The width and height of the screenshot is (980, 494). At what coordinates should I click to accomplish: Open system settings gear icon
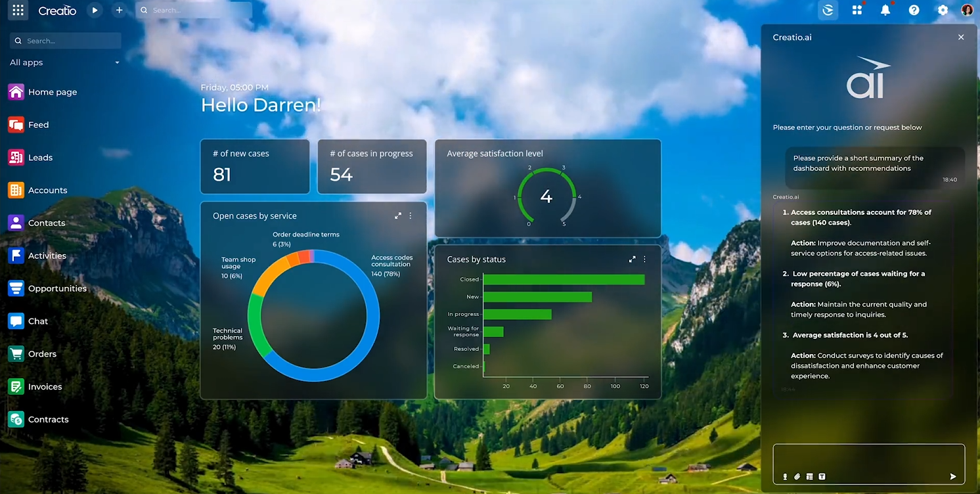click(943, 11)
